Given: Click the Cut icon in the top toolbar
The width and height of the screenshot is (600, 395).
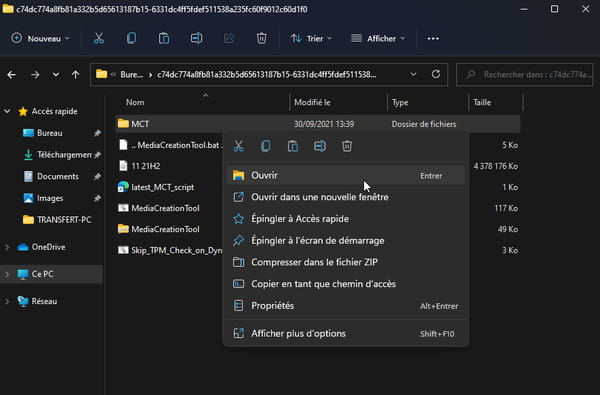Looking at the screenshot, I should [99, 38].
